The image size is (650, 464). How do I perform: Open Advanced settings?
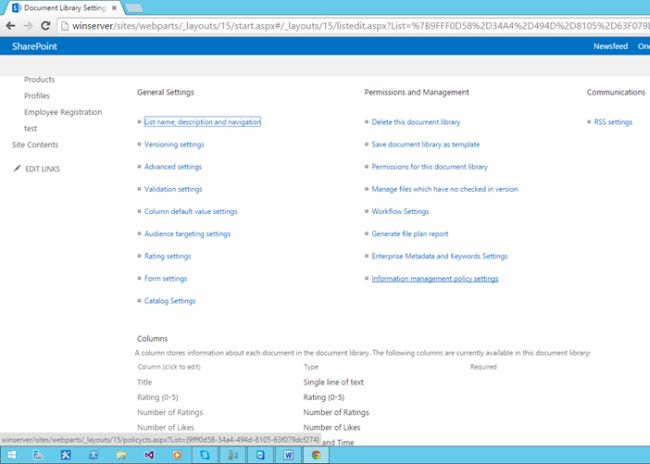pos(173,167)
